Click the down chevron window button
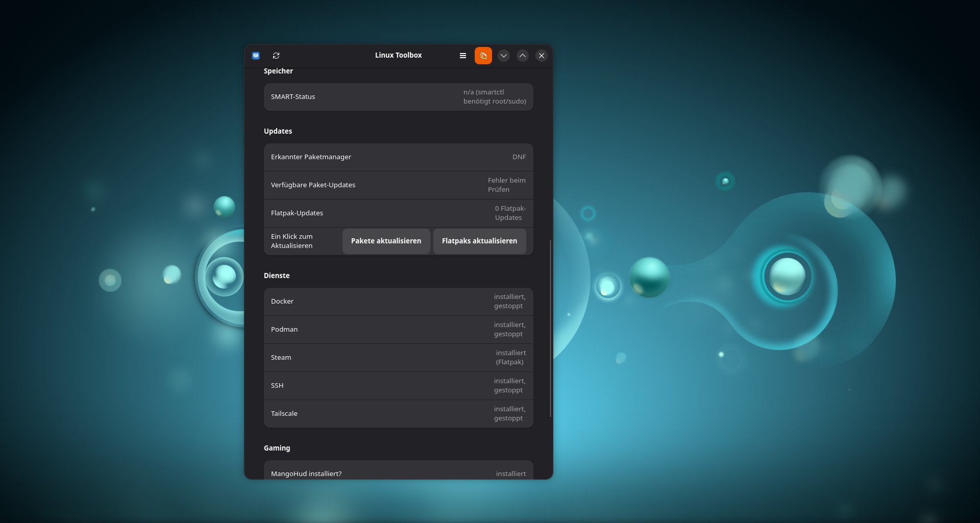Screen dimensions: 980x523 [x=504, y=56]
